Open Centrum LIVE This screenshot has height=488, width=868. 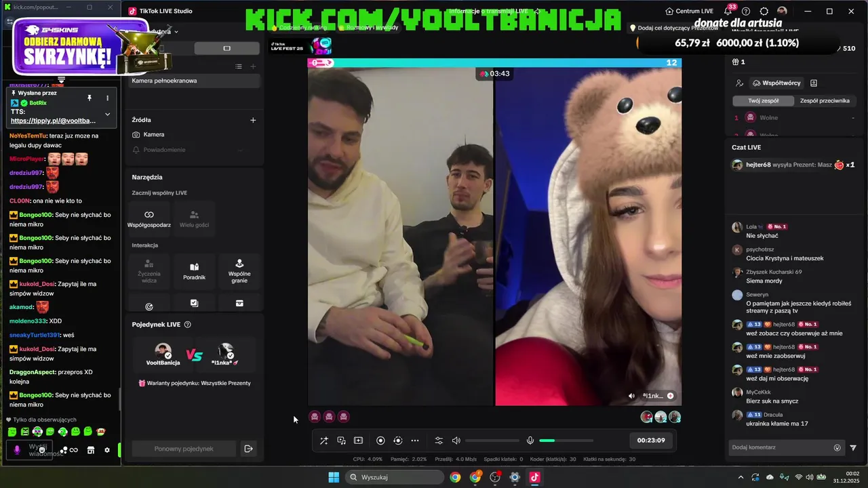tap(689, 12)
